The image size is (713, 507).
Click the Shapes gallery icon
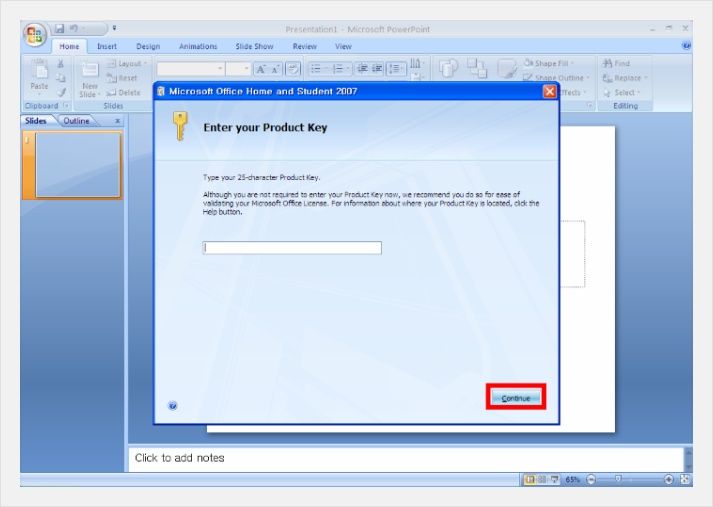(448, 69)
